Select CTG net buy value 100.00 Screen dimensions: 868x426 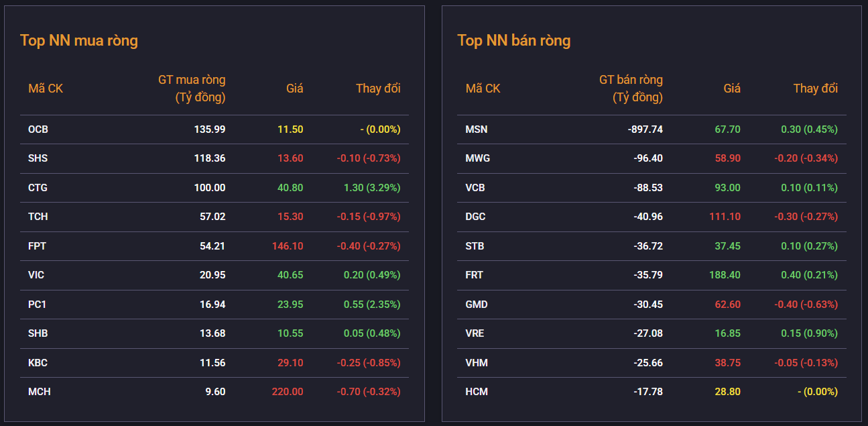coord(210,188)
